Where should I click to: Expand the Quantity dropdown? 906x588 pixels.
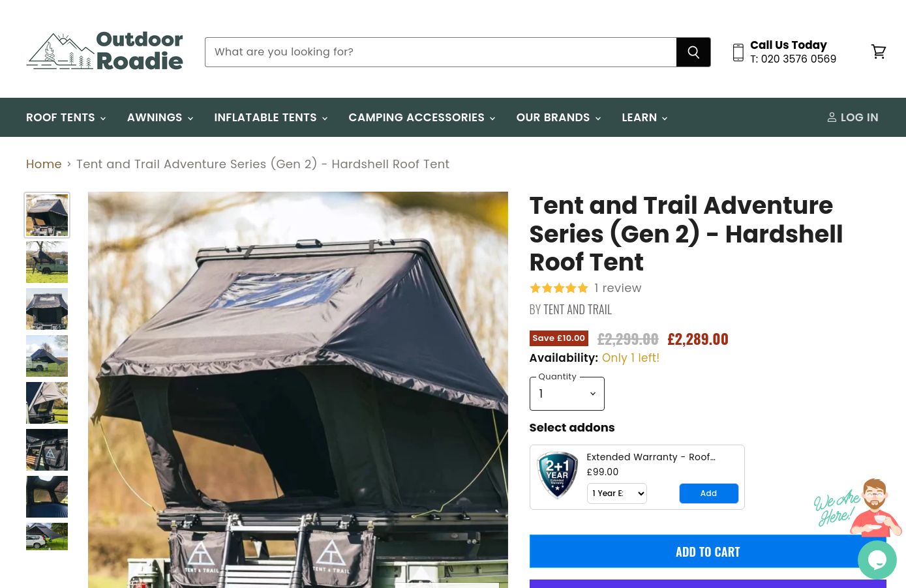pos(567,394)
